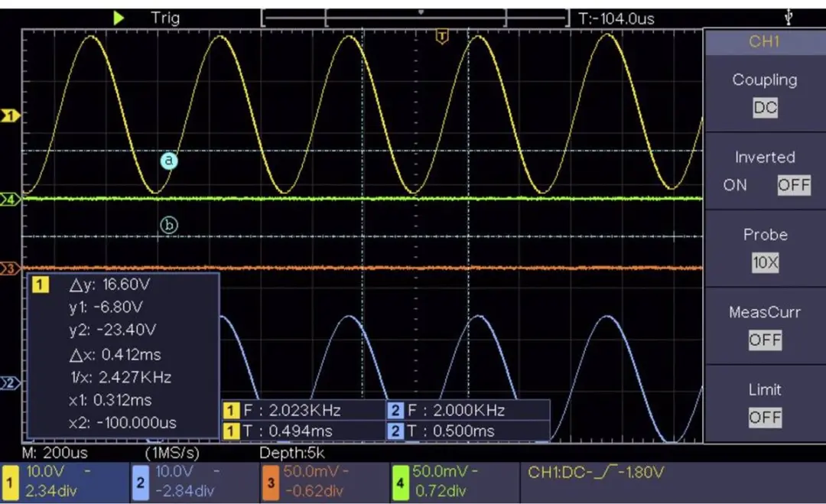Click the orange trigger position T marker
The image size is (826, 504).
coord(442,37)
